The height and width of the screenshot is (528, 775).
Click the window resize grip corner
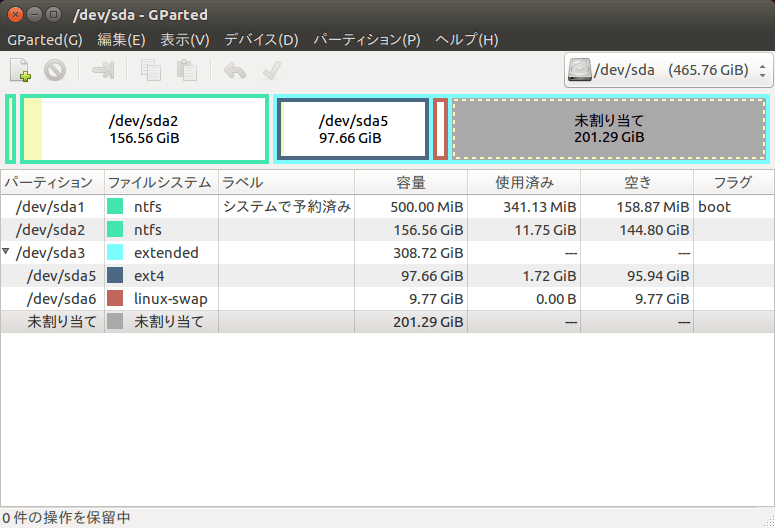click(x=769, y=522)
